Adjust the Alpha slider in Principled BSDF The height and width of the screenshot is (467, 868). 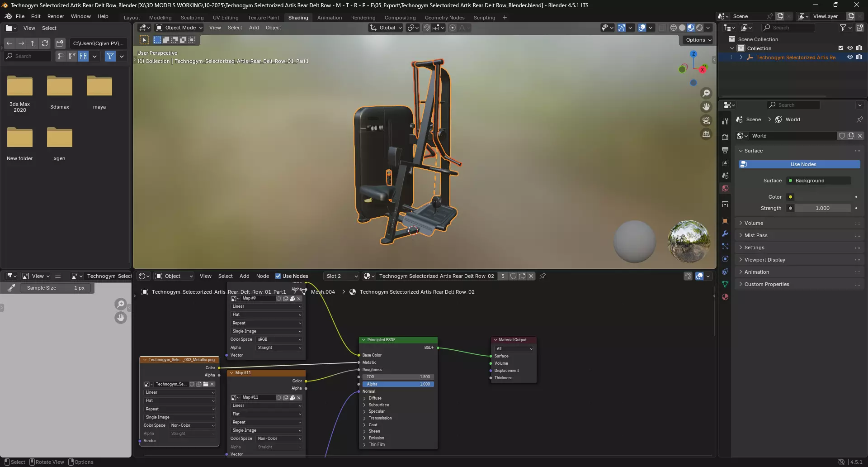pos(398,384)
